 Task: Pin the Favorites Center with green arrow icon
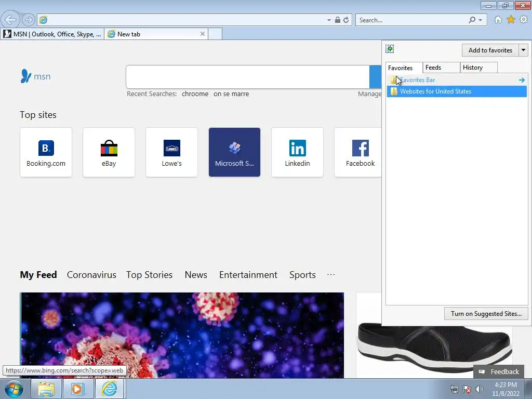(x=390, y=49)
